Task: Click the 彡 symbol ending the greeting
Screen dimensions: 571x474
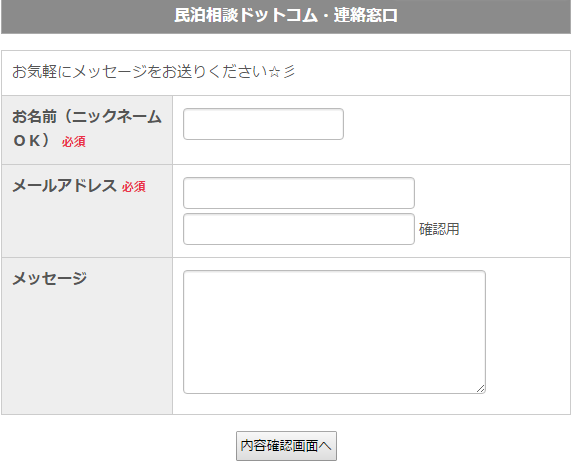Action: [290, 72]
